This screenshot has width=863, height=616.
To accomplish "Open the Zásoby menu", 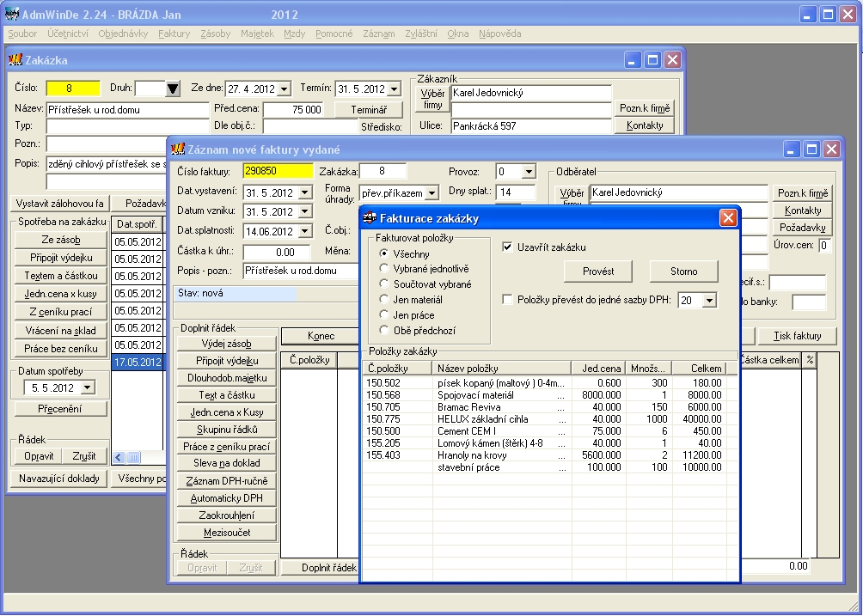I will (x=215, y=34).
